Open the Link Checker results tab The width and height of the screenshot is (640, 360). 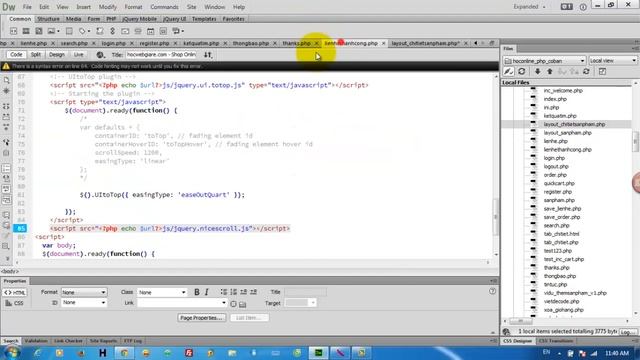click(x=68, y=341)
